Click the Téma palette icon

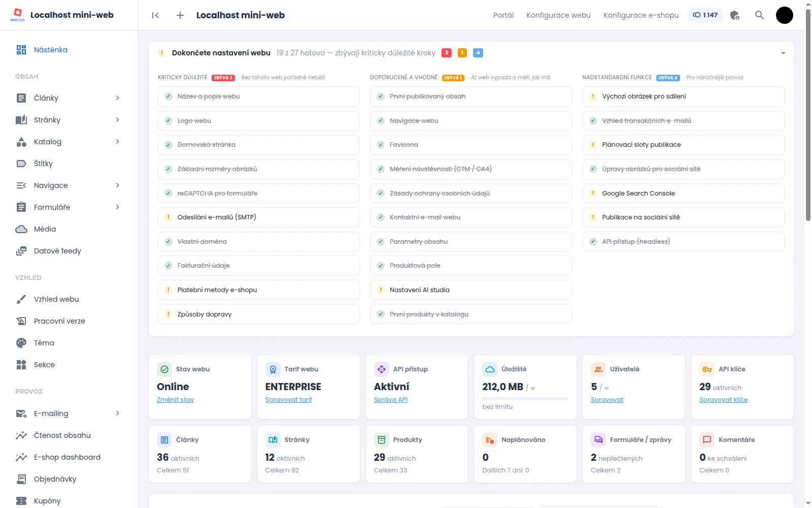[21, 343]
